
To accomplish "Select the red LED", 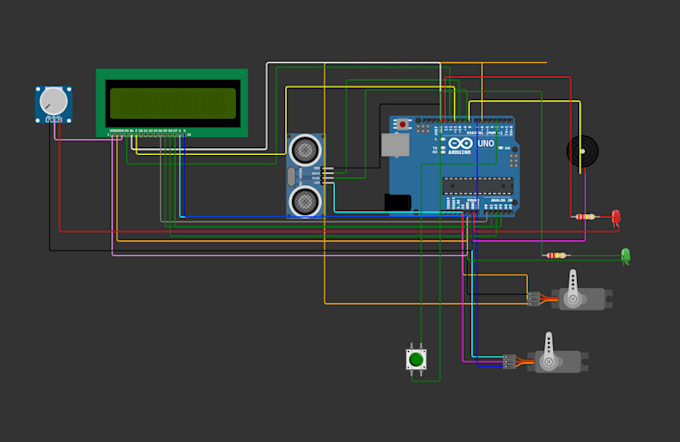I will point(616,217).
